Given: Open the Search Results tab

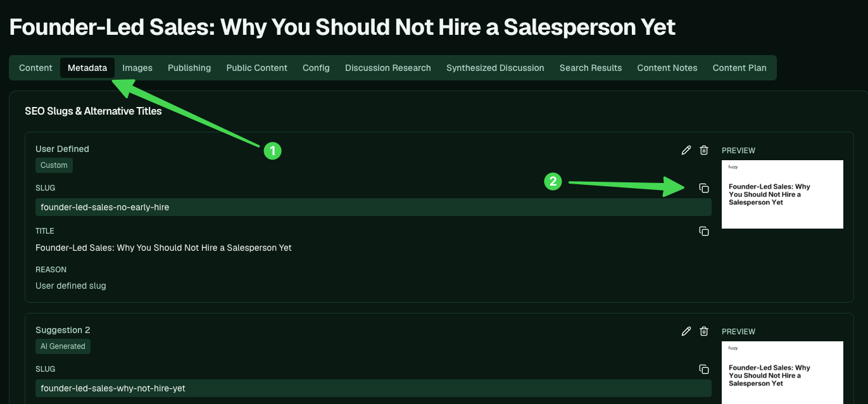Looking at the screenshot, I should [591, 68].
